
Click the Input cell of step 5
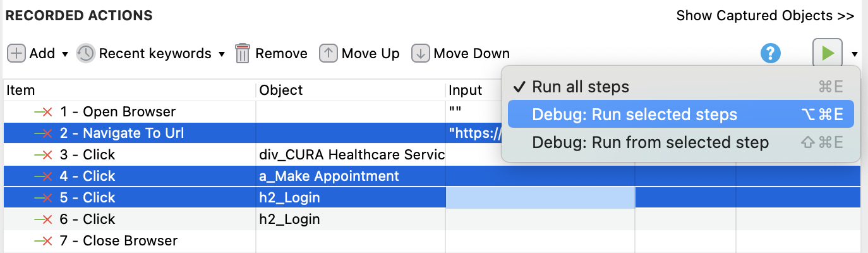[x=540, y=198]
